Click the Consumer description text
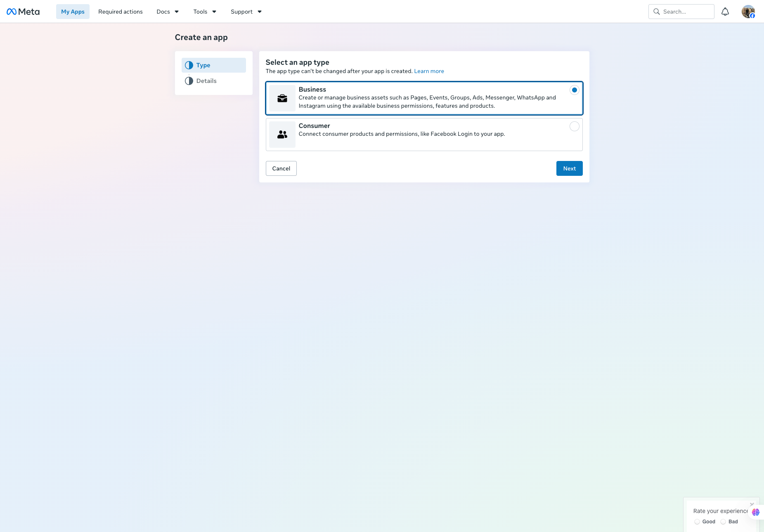 [x=402, y=134]
